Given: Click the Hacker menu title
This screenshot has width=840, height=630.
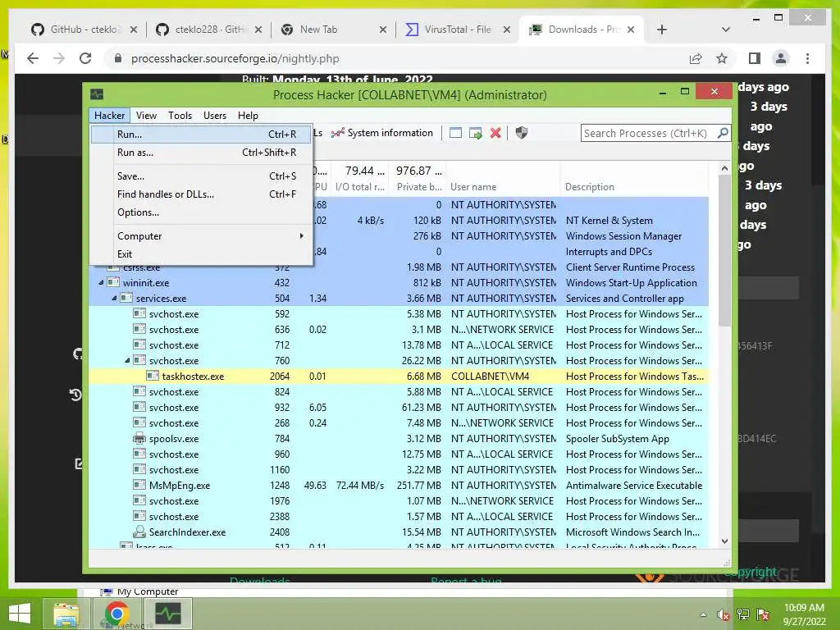Looking at the screenshot, I should click(x=109, y=116).
